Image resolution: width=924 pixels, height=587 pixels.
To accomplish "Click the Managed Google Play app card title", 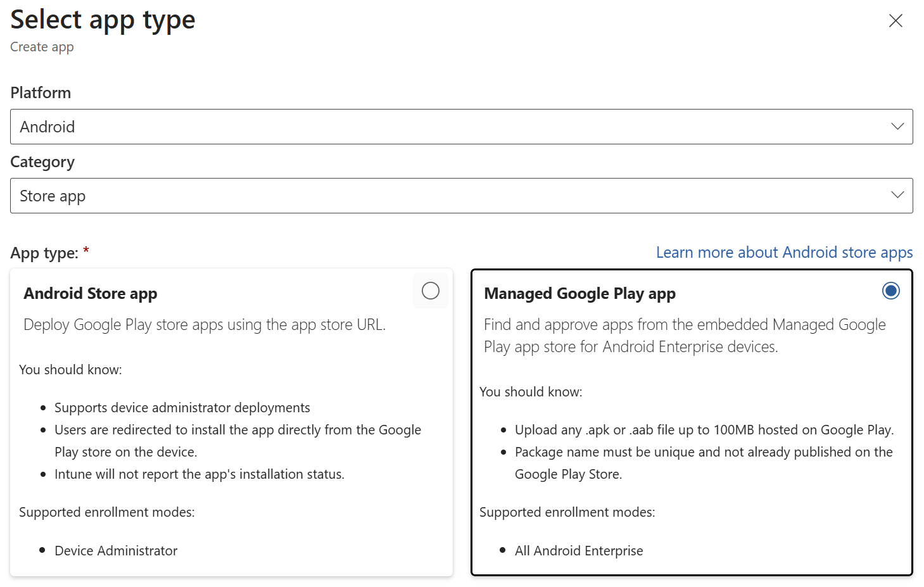I will (x=579, y=294).
